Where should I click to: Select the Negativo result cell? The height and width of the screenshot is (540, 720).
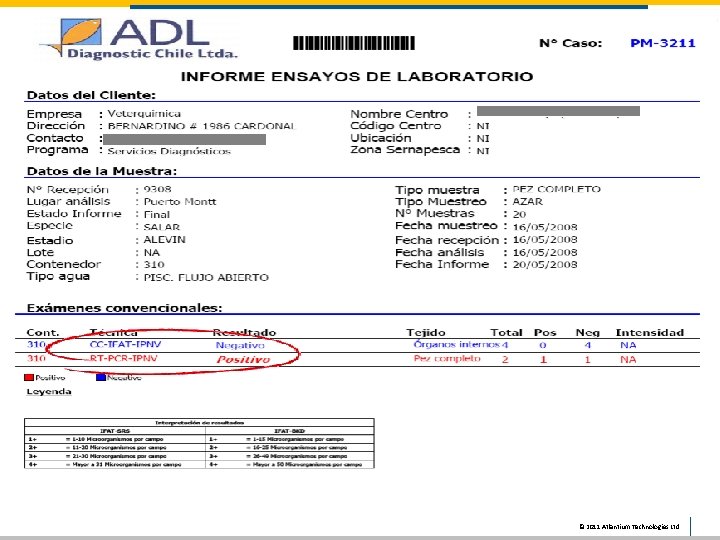[240, 345]
